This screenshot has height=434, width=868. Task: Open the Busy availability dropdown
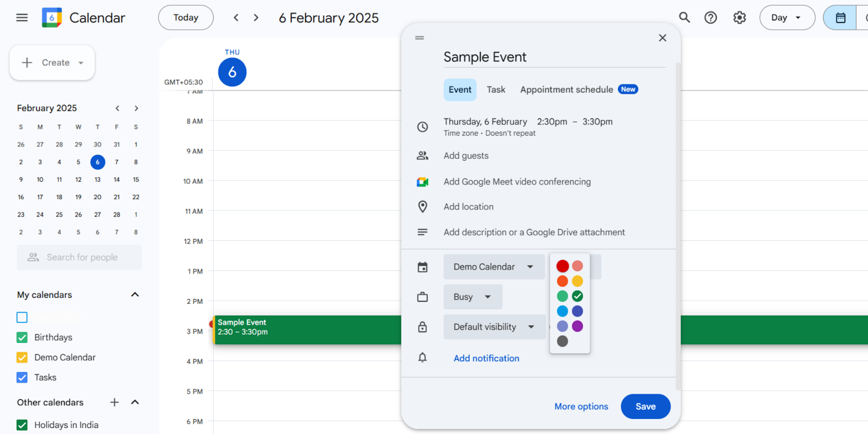[473, 297]
